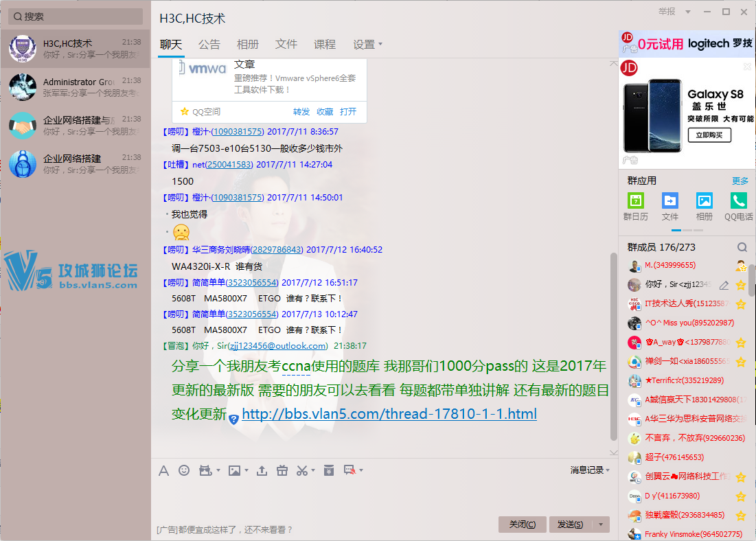Open the emoji picker in the chat toolbar
The width and height of the screenshot is (756, 541).
[x=184, y=470]
